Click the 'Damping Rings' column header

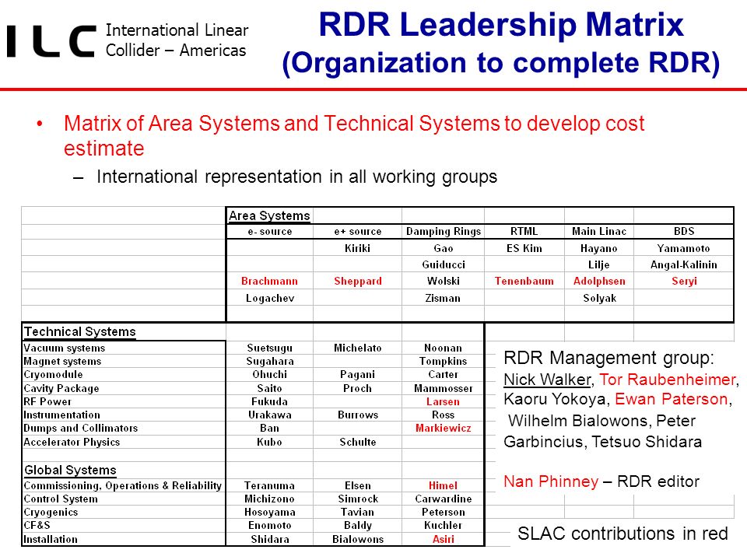(x=444, y=232)
